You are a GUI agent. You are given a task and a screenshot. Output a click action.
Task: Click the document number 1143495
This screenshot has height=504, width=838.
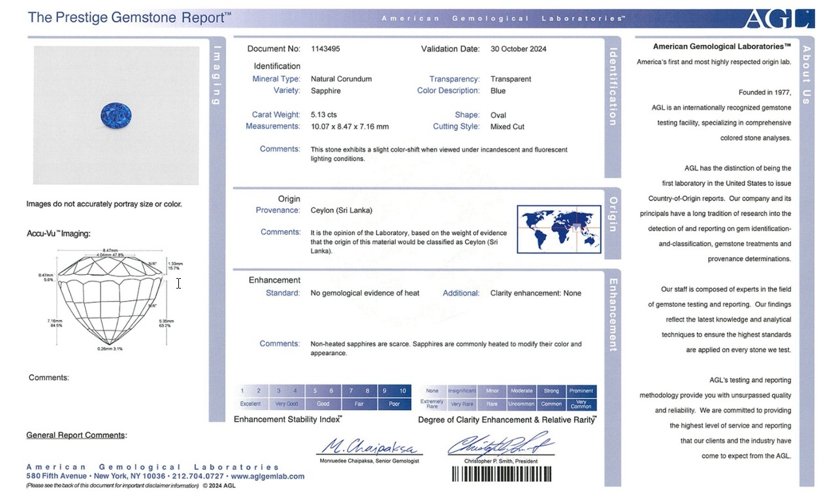coord(325,49)
